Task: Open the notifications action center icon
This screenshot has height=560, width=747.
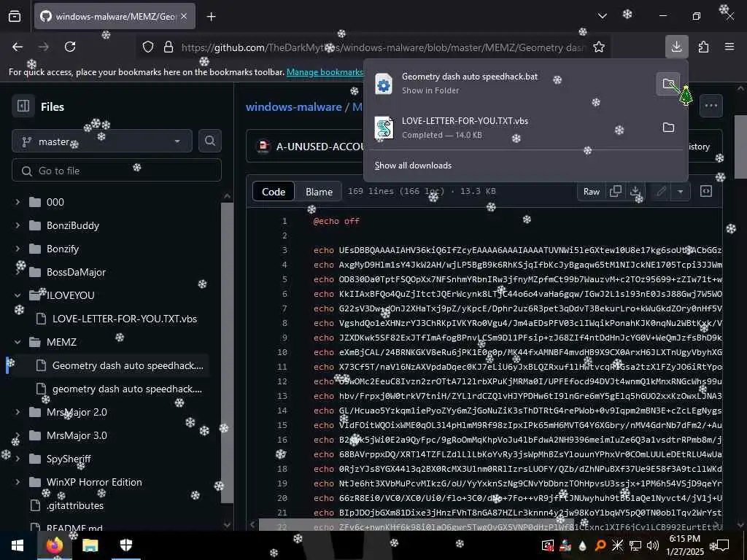Action: [723, 545]
